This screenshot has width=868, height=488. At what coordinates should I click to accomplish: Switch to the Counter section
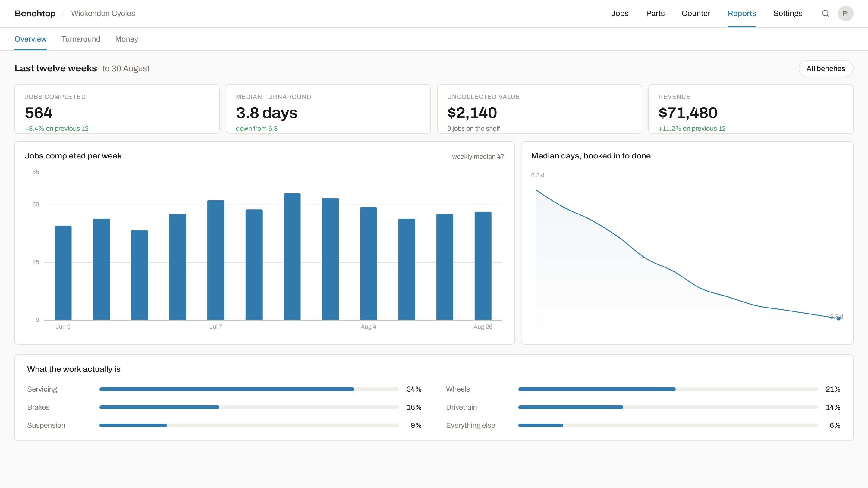click(x=696, y=14)
